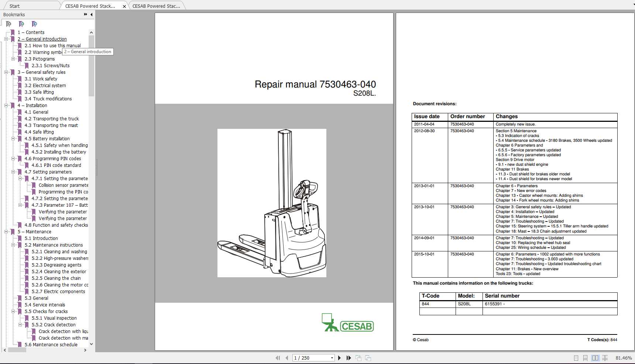
Task: Collapse the 4.7 Setting parameters node
Action: [13, 172]
